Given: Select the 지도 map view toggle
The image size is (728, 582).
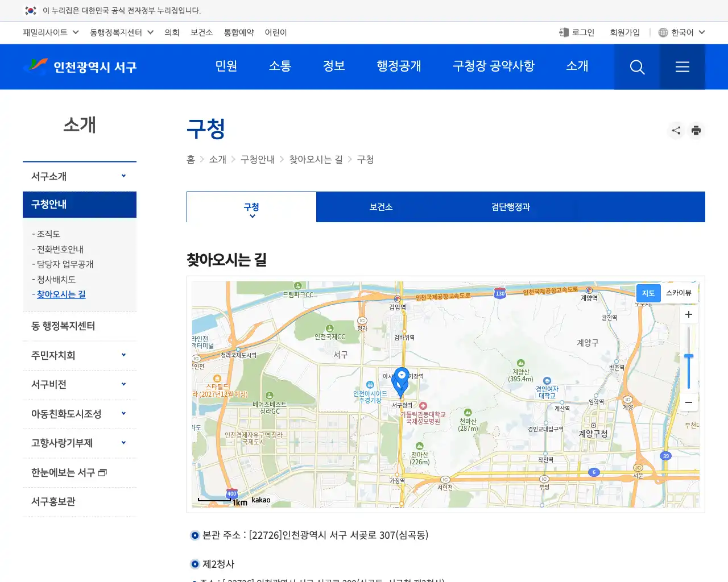Looking at the screenshot, I should click(x=648, y=293).
